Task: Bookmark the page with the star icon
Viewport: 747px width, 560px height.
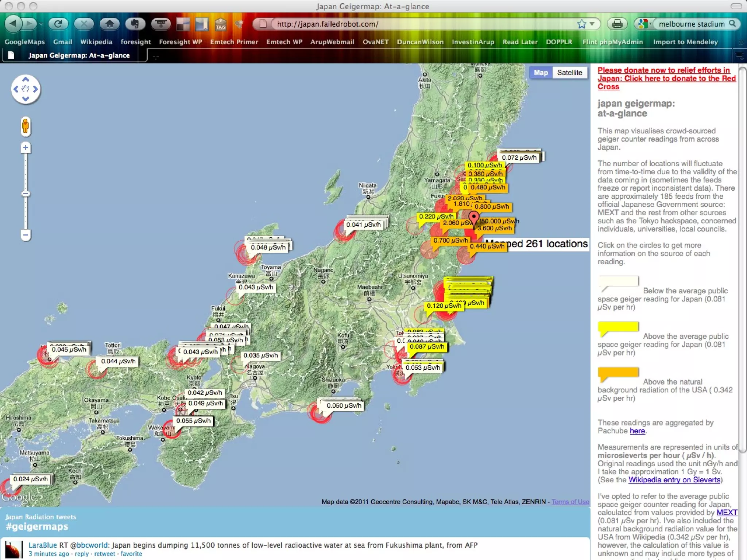Action: coord(581,24)
